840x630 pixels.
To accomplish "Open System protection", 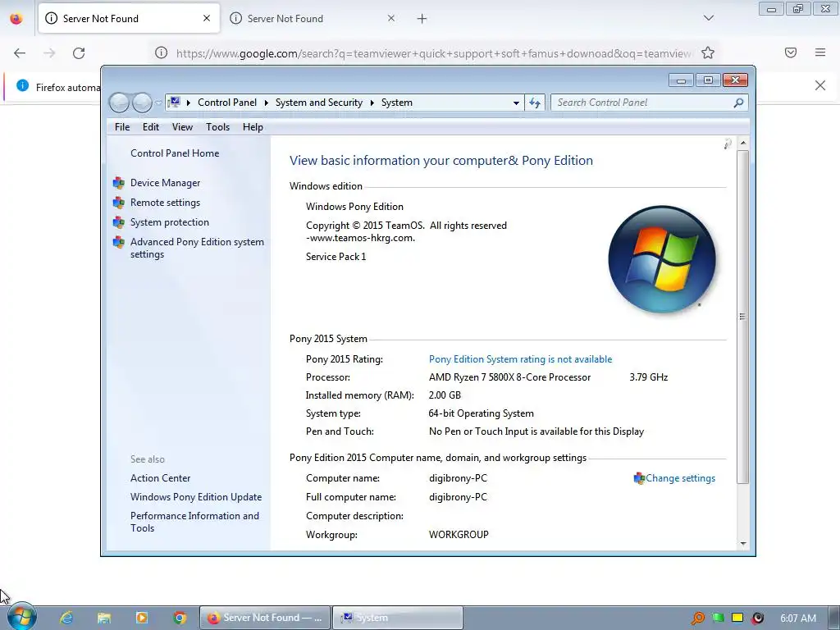I will [x=169, y=221].
